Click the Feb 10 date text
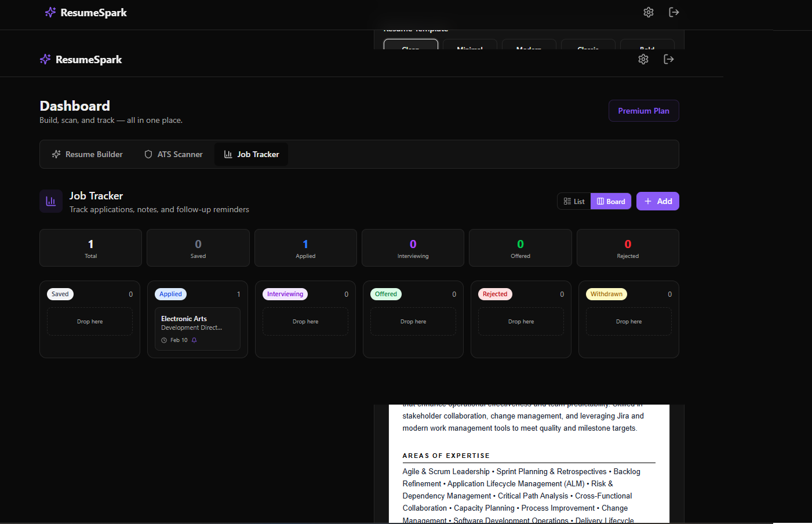The width and height of the screenshot is (812, 524). pos(179,340)
